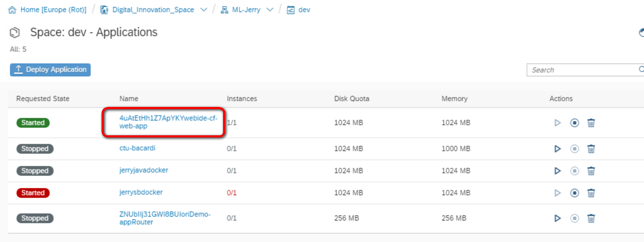This screenshot has height=242, width=644.
Task: Stop the jerrysbdocker application
Action: click(575, 193)
